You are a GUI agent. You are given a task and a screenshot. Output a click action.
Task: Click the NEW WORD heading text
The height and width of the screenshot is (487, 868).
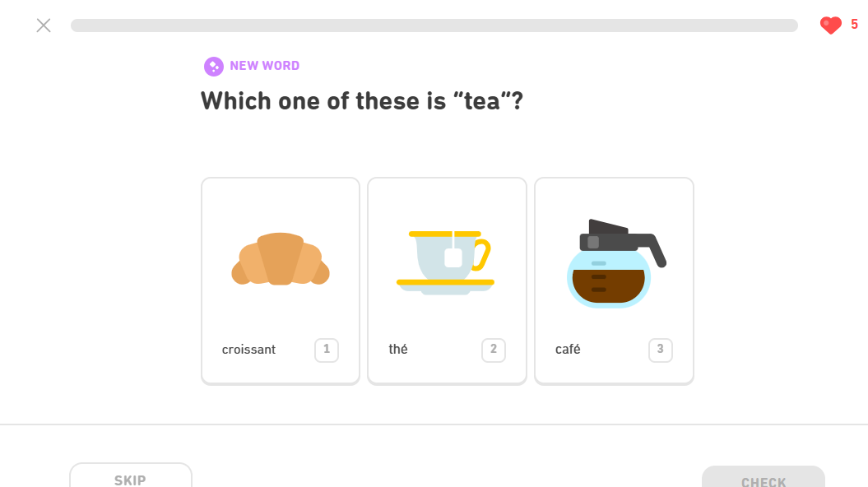tap(265, 66)
